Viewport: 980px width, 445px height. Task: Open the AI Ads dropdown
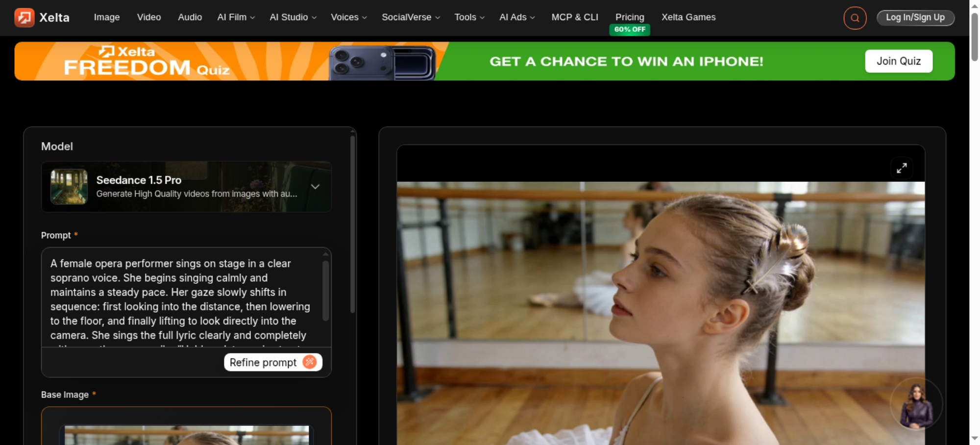(517, 17)
